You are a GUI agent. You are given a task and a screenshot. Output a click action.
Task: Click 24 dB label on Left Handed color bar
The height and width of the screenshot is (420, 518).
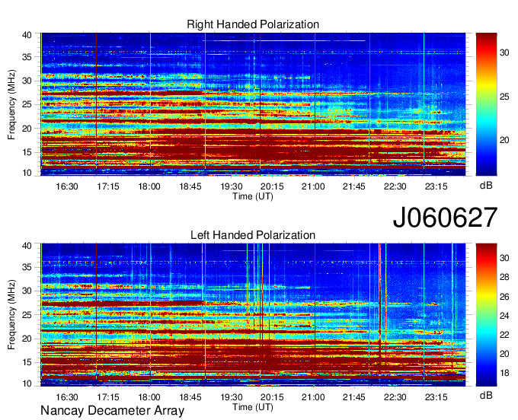point(504,316)
